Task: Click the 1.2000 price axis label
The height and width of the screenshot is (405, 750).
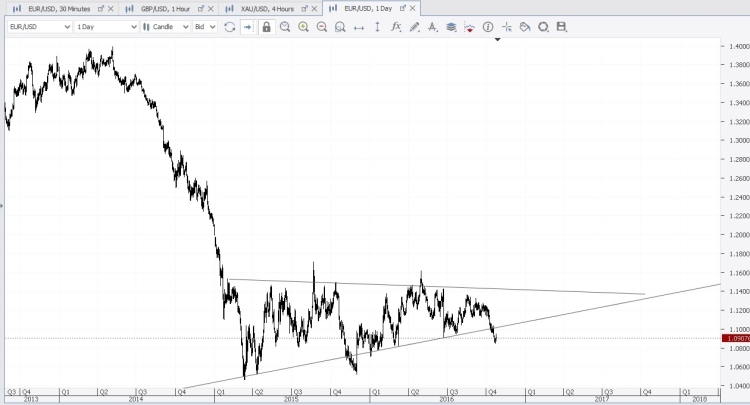Action: click(x=739, y=235)
